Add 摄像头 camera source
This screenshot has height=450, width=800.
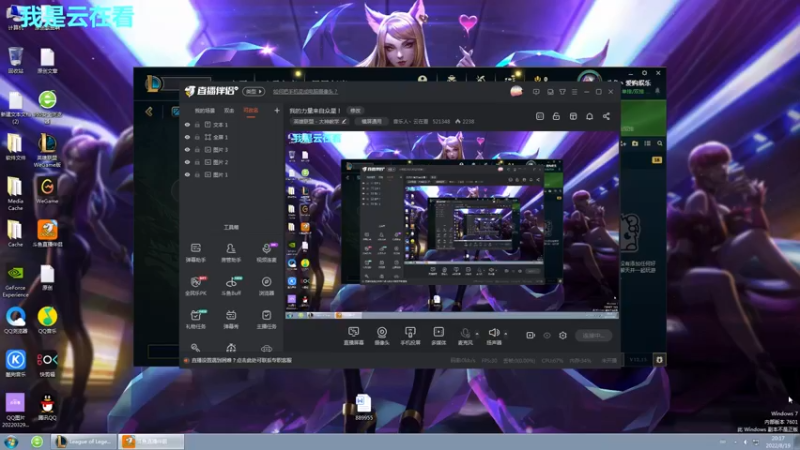tap(382, 336)
